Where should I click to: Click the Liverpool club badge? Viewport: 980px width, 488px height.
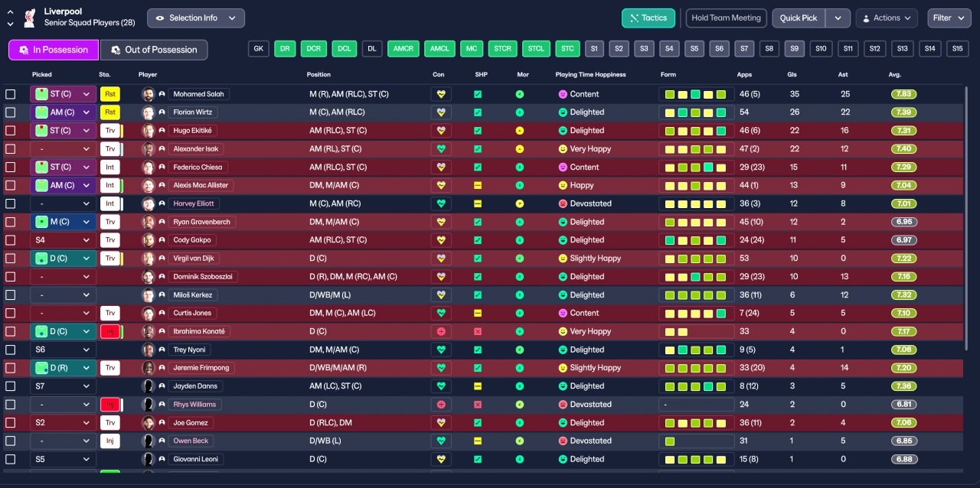point(29,17)
